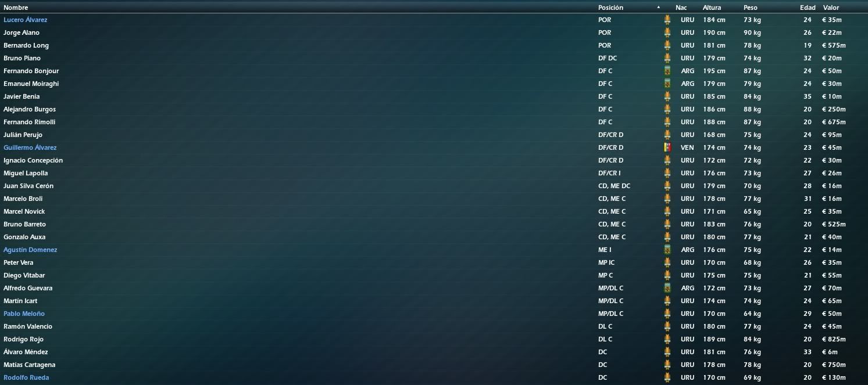Select the Alejandro Burgos row name
This screenshot has width=868, height=385.
tap(30, 109)
